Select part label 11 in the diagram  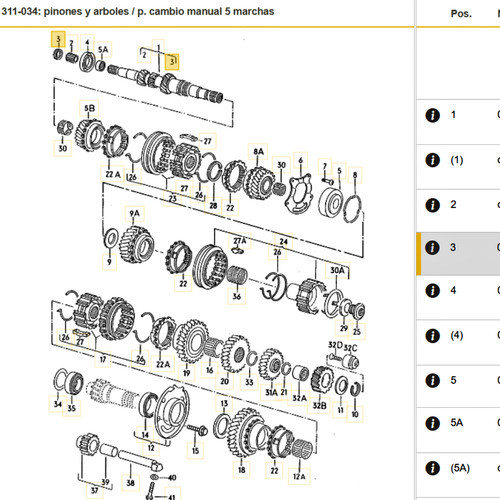[340, 410]
